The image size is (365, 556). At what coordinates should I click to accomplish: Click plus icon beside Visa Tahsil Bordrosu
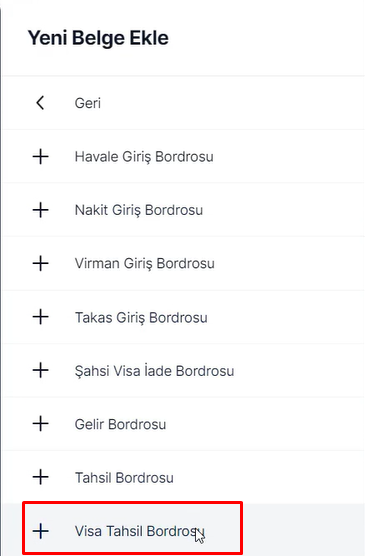40,531
